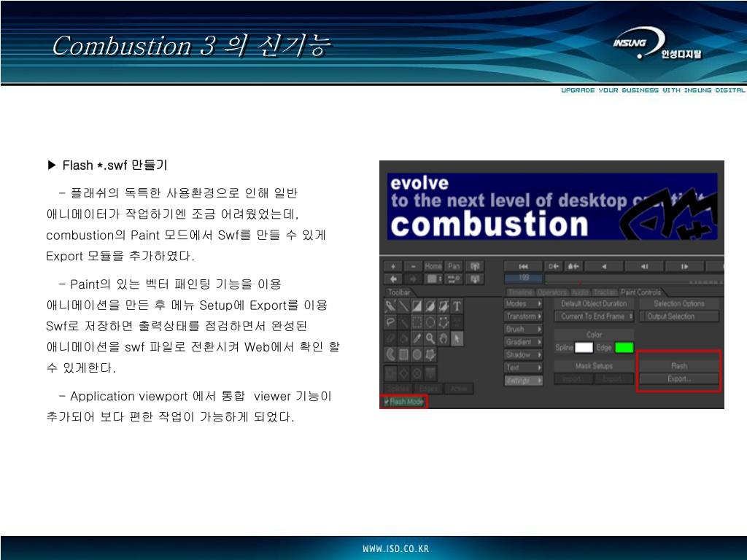Image resolution: width=747 pixels, height=560 pixels.
Task: Jump to the previous keyframe
Action: pyautogui.click(x=554, y=266)
